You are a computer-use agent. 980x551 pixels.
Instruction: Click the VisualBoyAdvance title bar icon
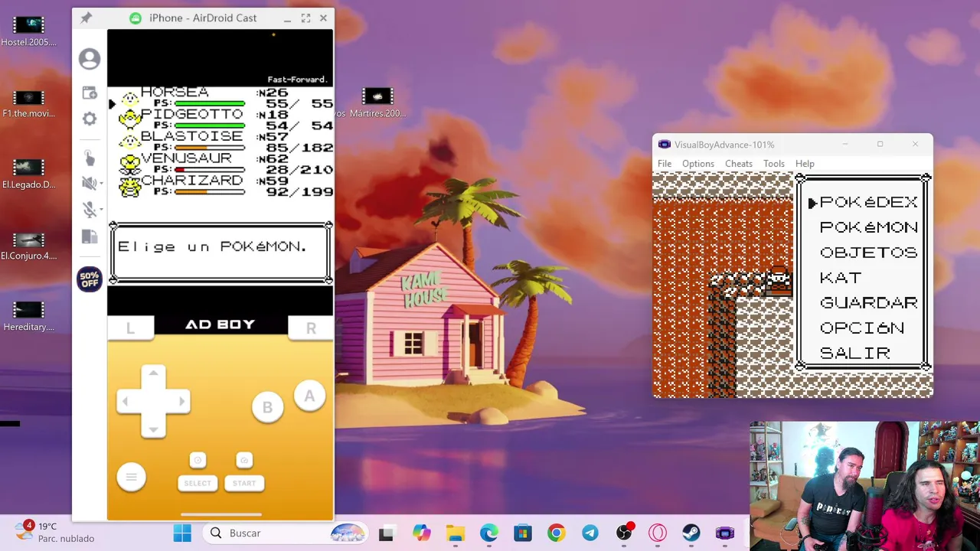(665, 145)
